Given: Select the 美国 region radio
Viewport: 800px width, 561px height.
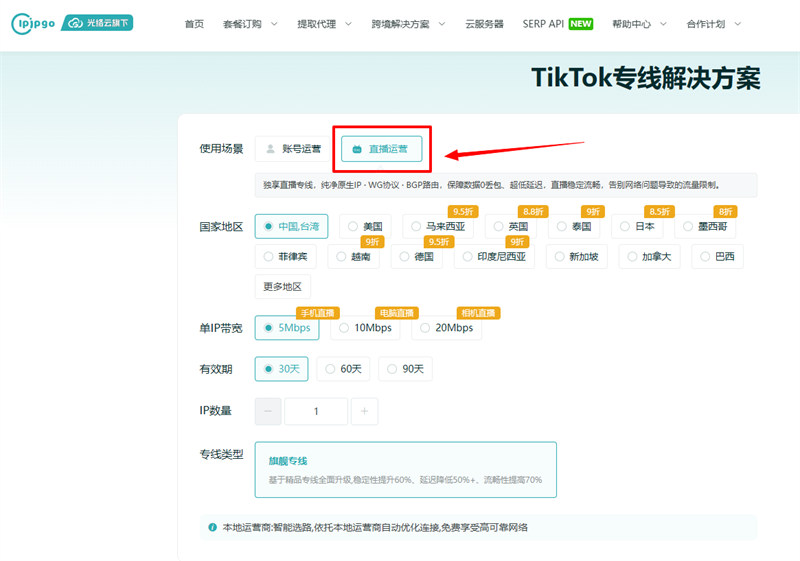Looking at the screenshot, I should [365, 226].
